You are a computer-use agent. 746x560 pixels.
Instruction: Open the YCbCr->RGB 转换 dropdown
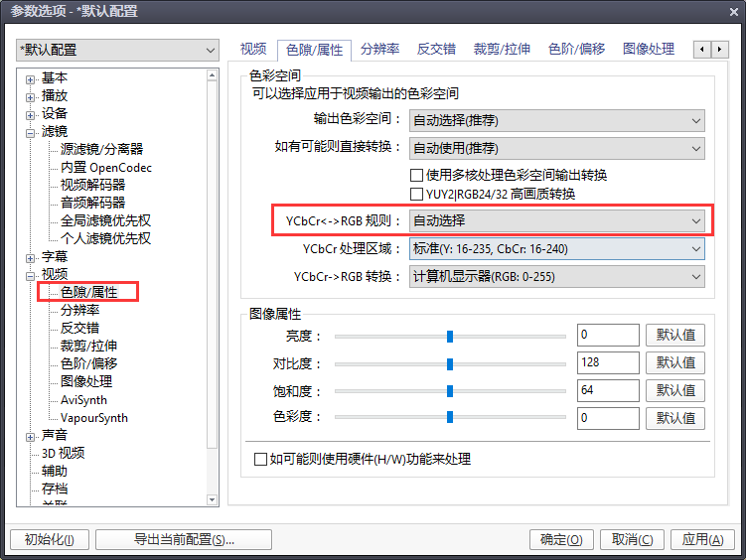556,277
